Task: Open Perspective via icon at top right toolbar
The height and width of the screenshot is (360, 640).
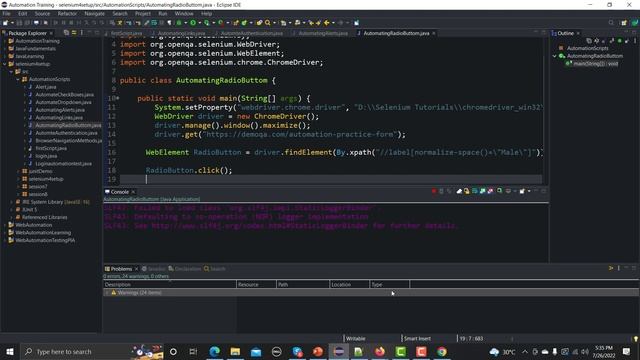Action: pos(624,23)
